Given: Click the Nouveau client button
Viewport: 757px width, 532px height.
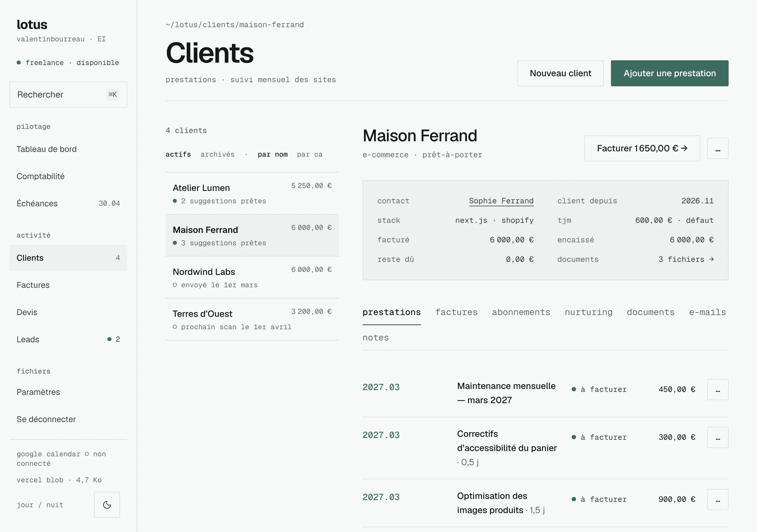Looking at the screenshot, I should pos(560,73).
